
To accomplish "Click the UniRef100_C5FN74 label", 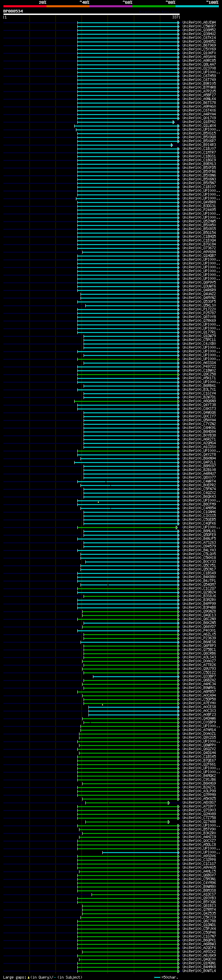I will pyautogui.click(x=199, y=489).
